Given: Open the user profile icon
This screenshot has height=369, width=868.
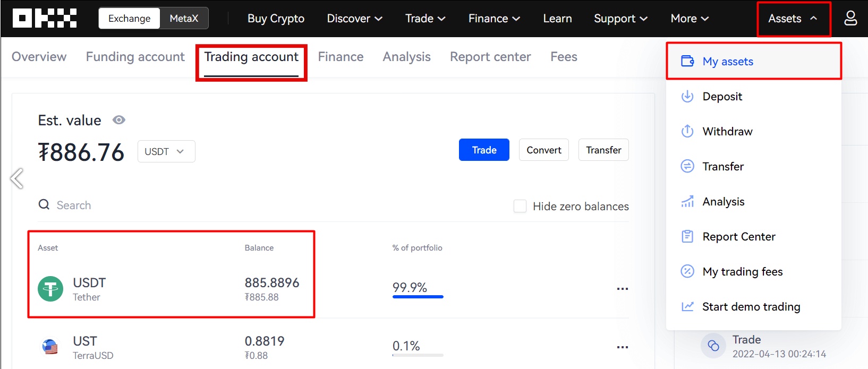Looking at the screenshot, I should [850, 18].
